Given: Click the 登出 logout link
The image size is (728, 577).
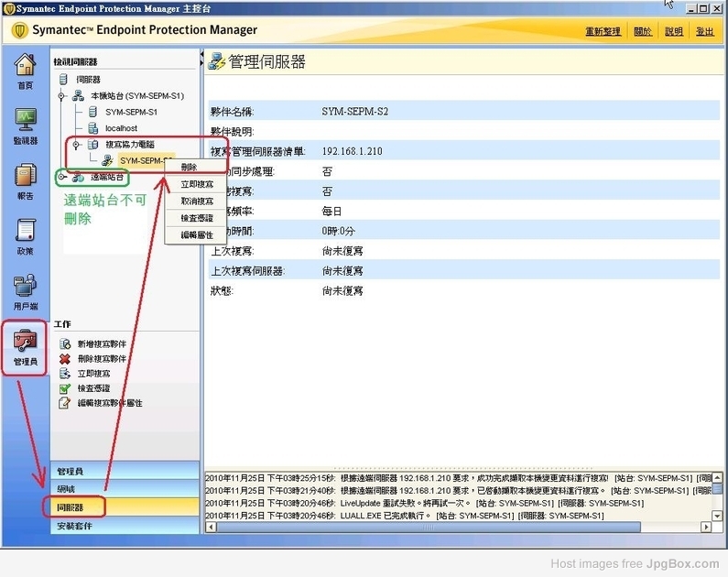Looking at the screenshot, I should click(x=704, y=31).
